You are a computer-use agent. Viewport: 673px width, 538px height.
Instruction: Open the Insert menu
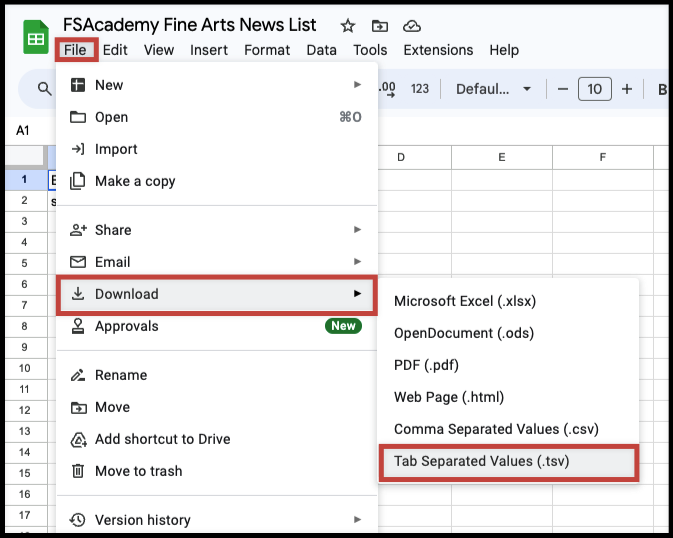tap(209, 50)
